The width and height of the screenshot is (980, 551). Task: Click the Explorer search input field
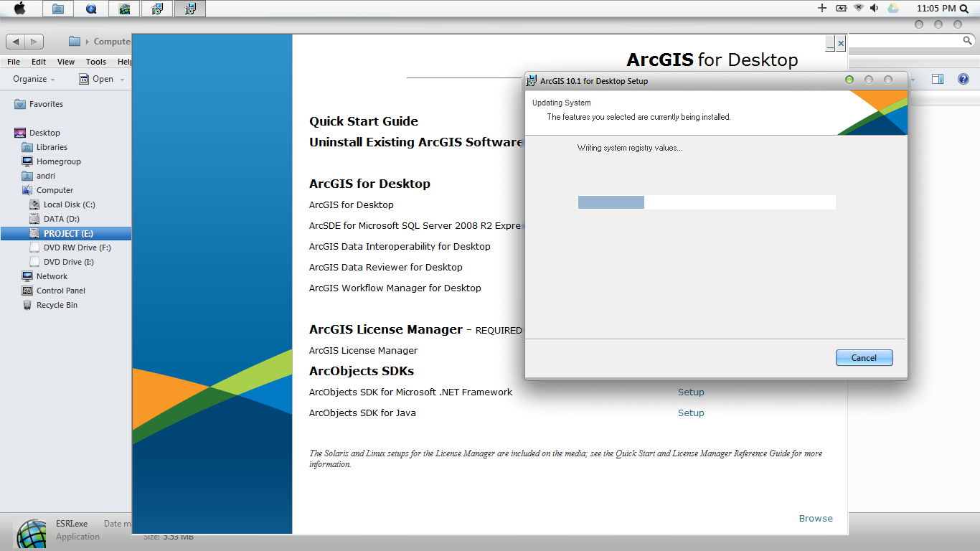click(904, 42)
